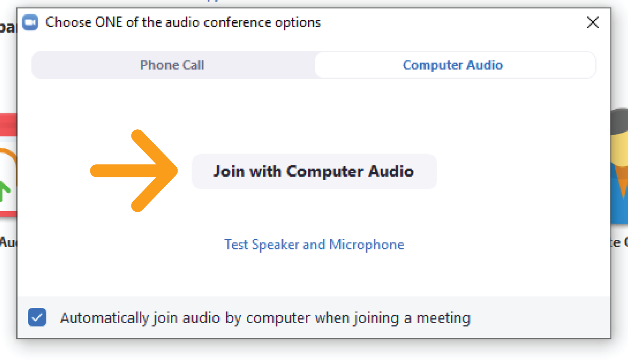Click the "Choose ONE of the audio" title text
The width and height of the screenshot is (628, 364).
pos(183,22)
